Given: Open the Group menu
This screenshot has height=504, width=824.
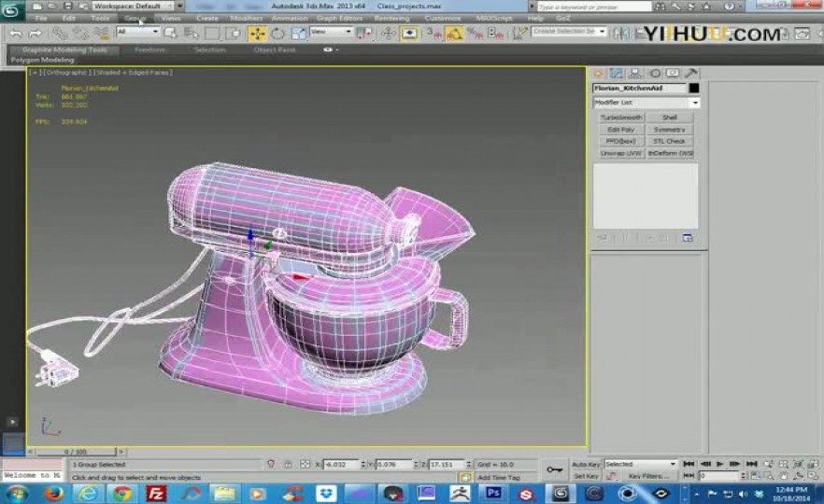Looking at the screenshot, I should [x=135, y=19].
